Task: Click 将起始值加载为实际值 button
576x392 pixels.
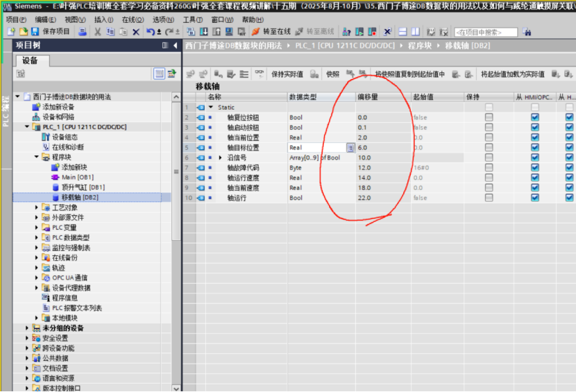Action: click(x=513, y=74)
